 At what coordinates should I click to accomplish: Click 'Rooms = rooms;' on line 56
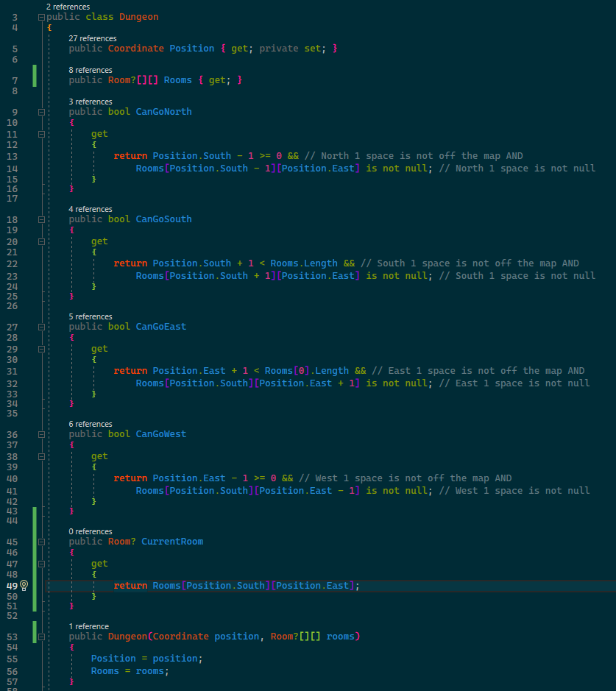tap(130, 671)
